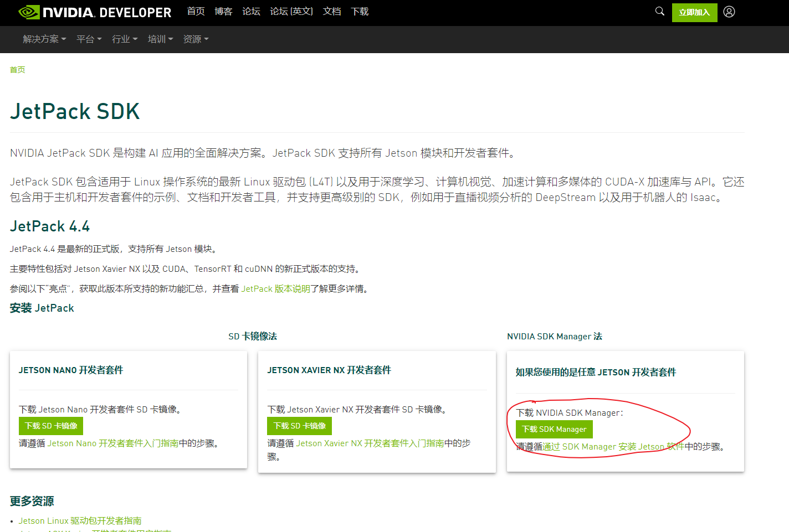Click 如果您使用的是任意 JETSON 开发者套件 title
789x532 pixels.
(x=596, y=373)
